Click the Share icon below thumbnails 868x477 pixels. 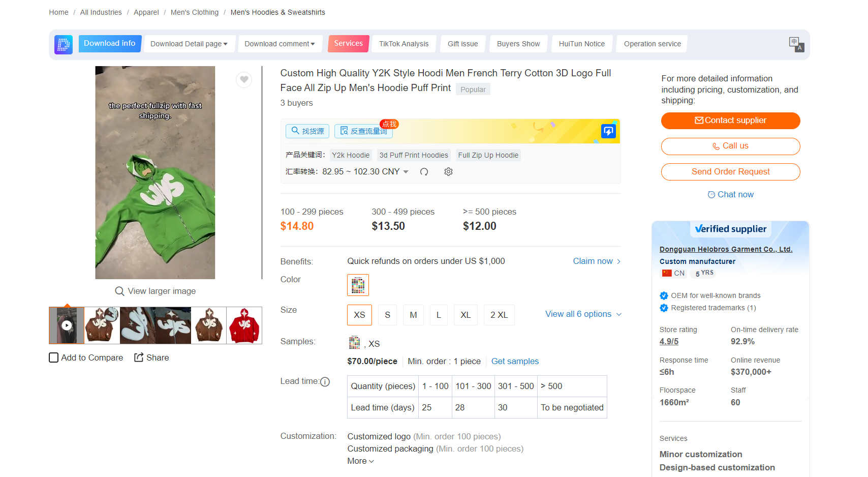[x=139, y=357]
